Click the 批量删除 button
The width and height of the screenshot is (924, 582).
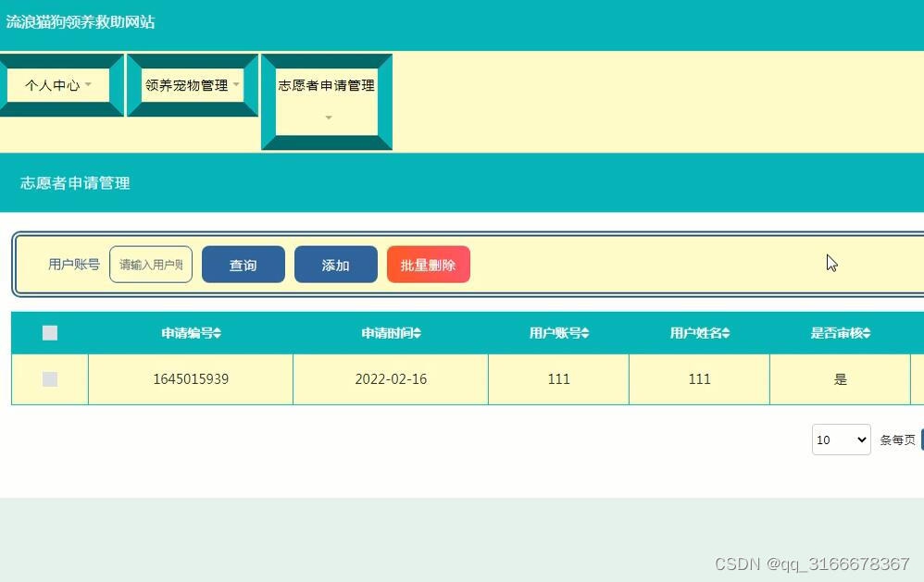pyautogui.click(x=429, y=265)
